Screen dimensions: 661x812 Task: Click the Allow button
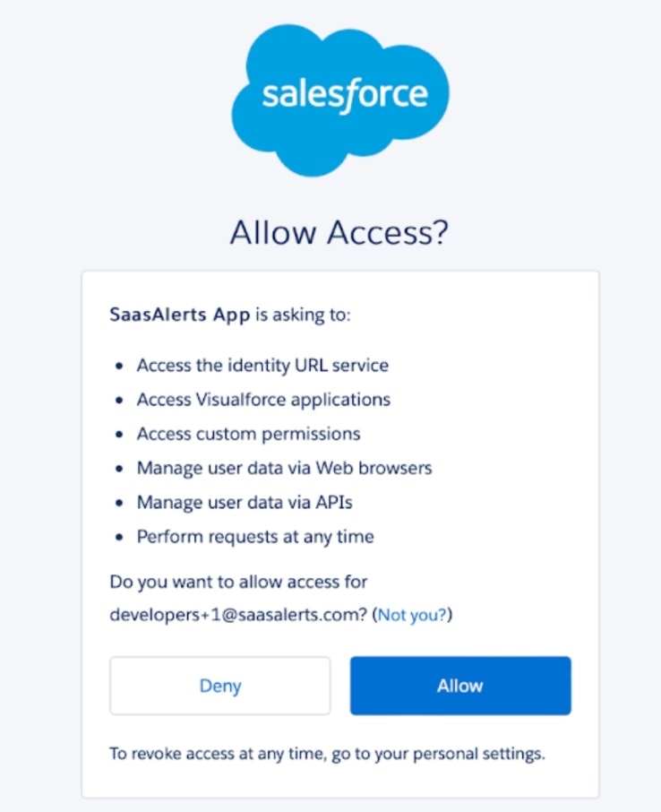pyautogui.click(x=459, y=686)
